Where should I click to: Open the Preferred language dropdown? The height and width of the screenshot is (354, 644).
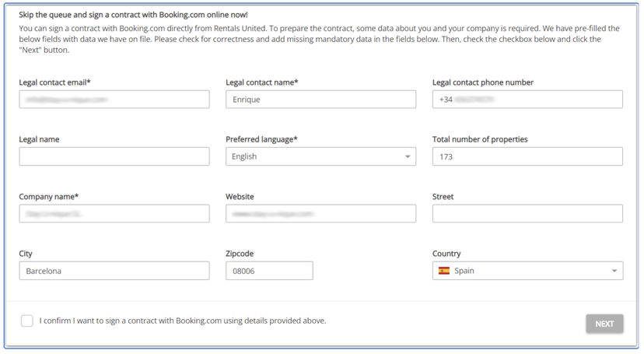click(320, 156)
